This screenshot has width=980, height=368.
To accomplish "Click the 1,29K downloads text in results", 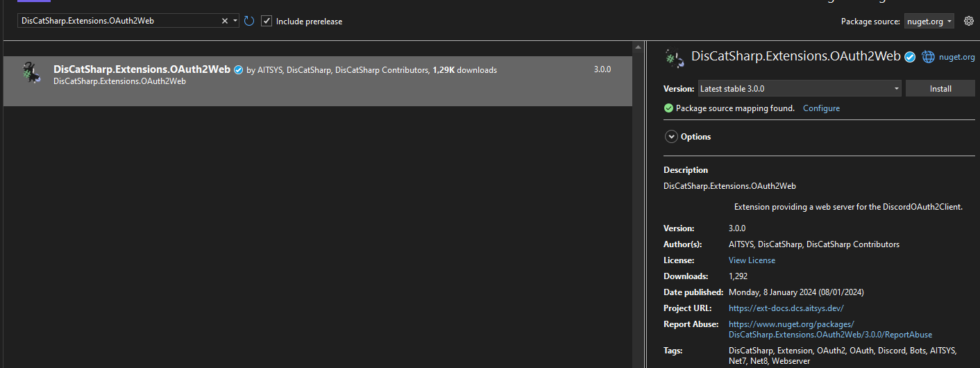I will click(464, 70).
